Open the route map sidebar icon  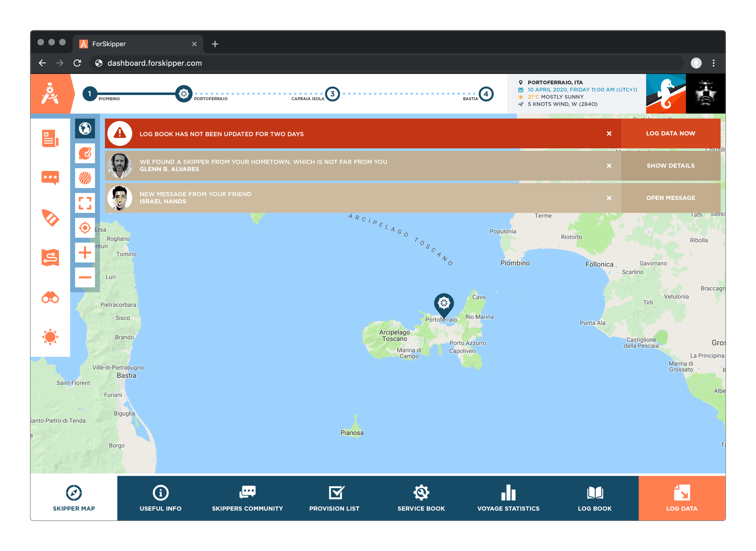[x=50, y=257]
